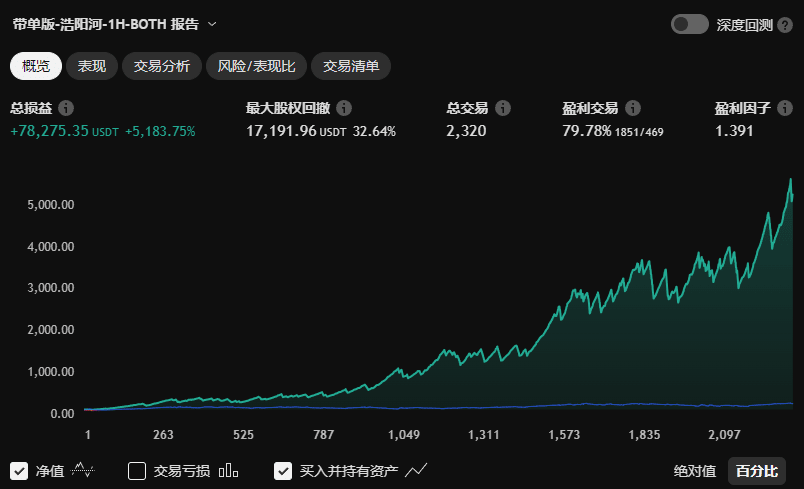This screenshot has height=489, width=804.
Task: Click the bar chart icon next to 交易亏损
Action: [x=228, y=470]
